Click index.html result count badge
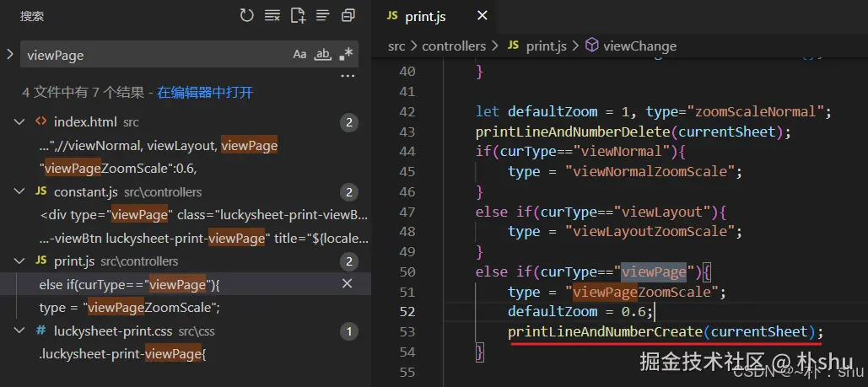This screenshot has height=387, width=868. pyautogui.click(x=348, y=122)
